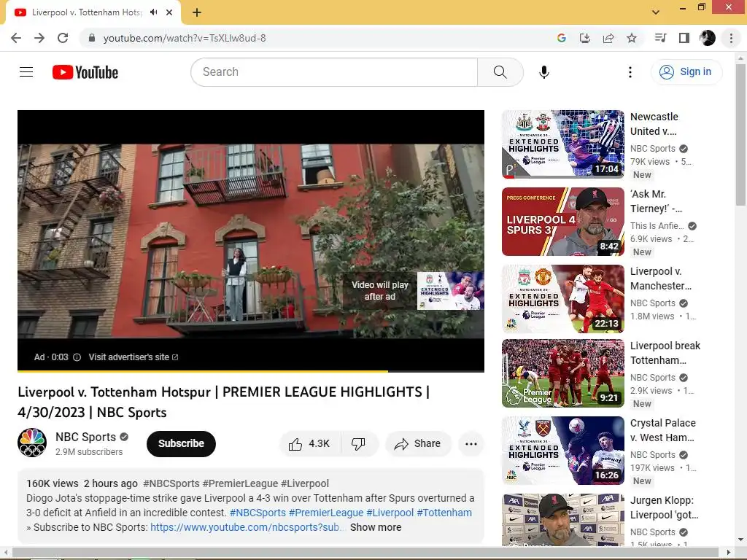Image resolution: width=747 pixels, height=560 pixels.
Task: Open 'Ask Mr. Tierney!' video title
Action: tap(656, 201)
